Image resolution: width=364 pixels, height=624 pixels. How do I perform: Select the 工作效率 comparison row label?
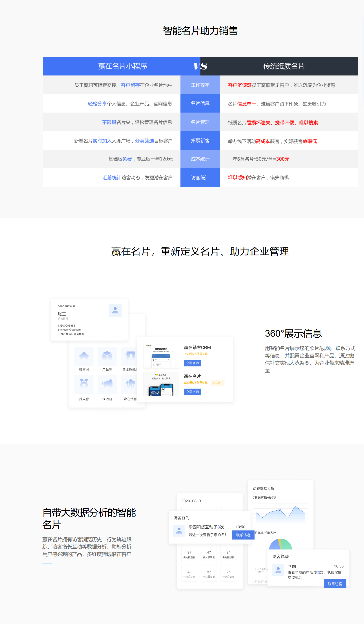pos(200,85)
